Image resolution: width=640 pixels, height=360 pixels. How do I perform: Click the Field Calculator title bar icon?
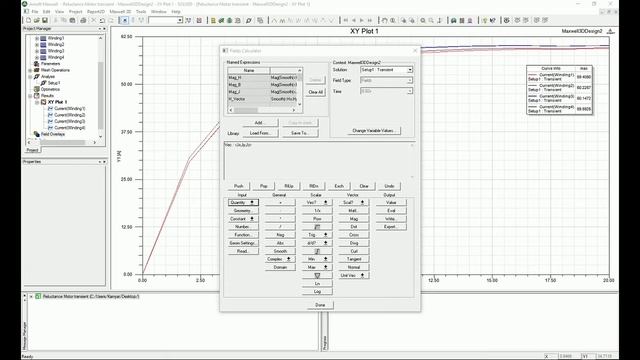[x=225, y=51]
